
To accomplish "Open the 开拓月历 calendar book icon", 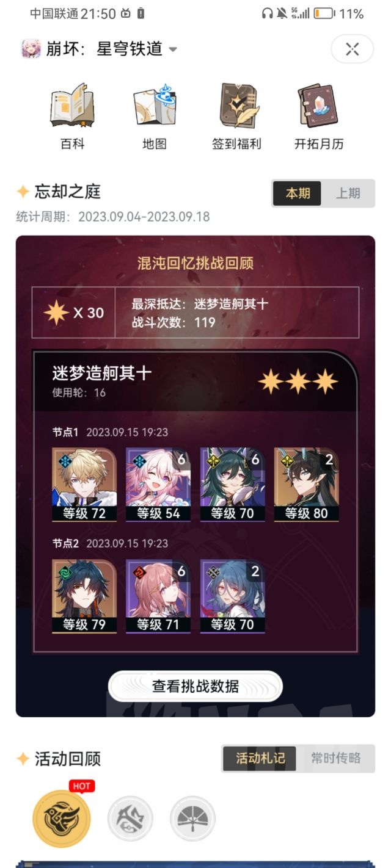I will (319, 106).
